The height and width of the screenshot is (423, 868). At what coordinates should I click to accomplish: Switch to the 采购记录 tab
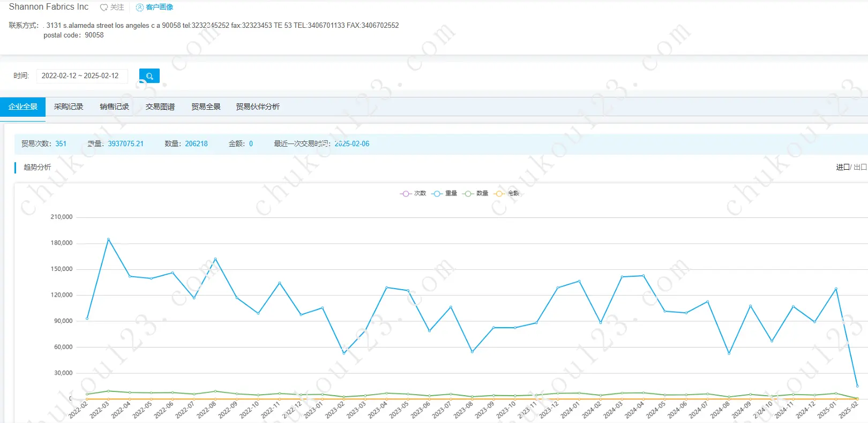click(x=69, y=107)
